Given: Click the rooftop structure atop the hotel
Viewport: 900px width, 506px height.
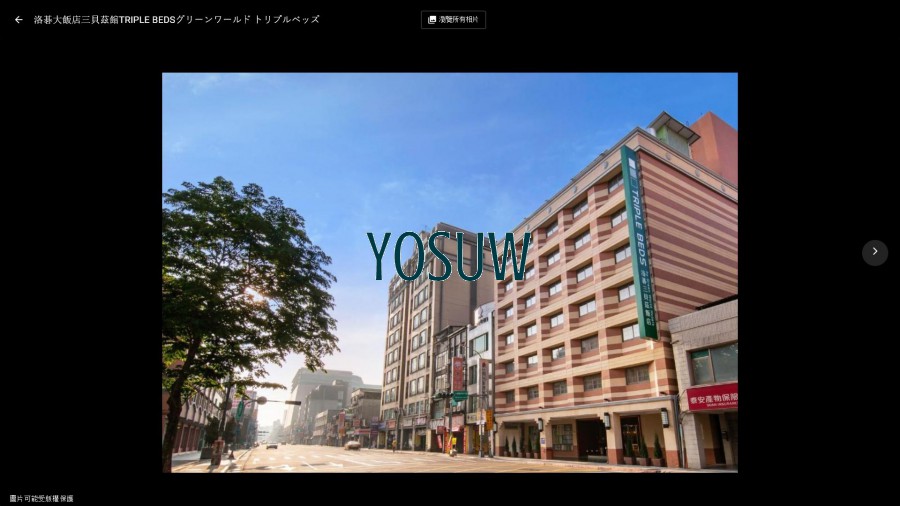Looking at the screenshot, I should click(672, 132).
